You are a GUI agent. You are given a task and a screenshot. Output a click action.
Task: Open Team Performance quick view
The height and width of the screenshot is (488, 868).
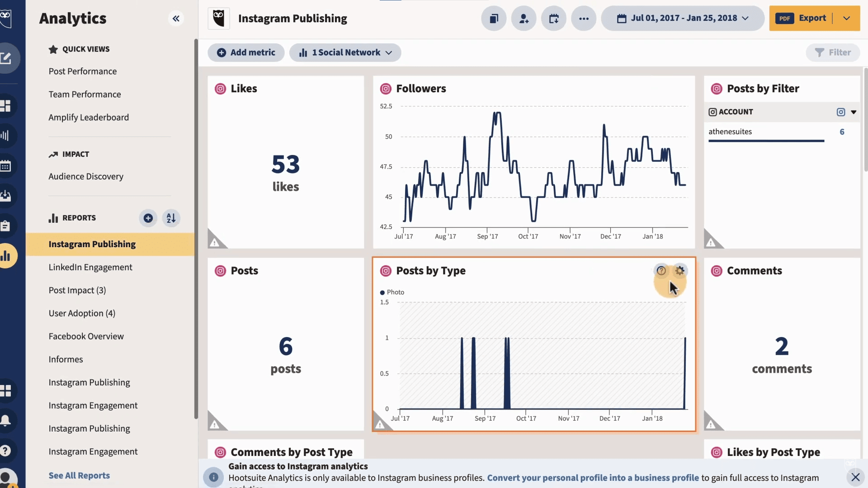[x=85, y=94]
